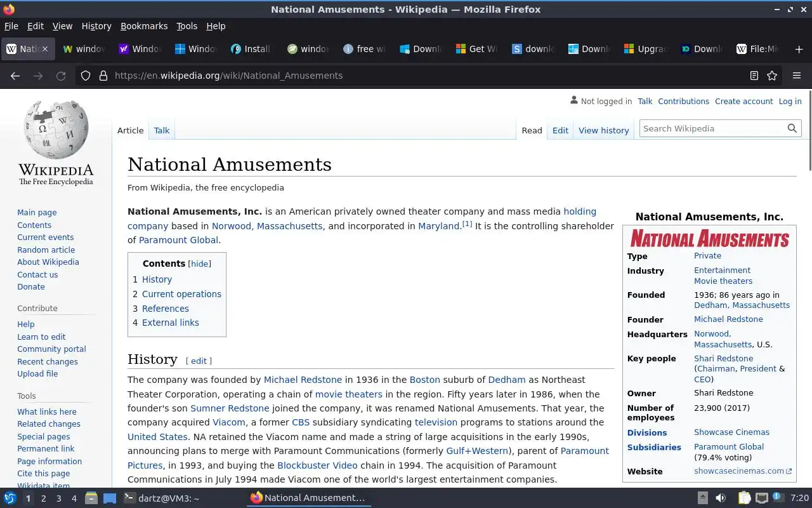Open the View menu
This screenshot has width=812, height=508.
(62, 26)
